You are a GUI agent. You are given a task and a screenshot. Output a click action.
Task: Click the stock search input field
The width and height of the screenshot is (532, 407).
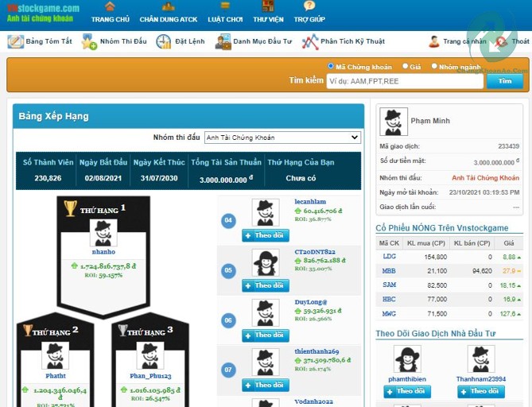click(x=404, y=81)
